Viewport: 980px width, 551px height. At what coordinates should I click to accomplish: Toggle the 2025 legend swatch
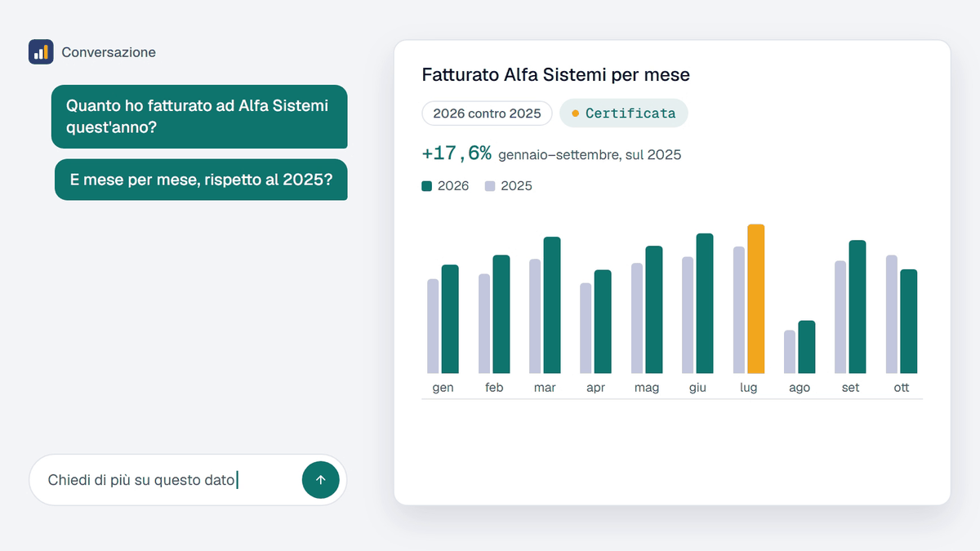click(490, 186)
